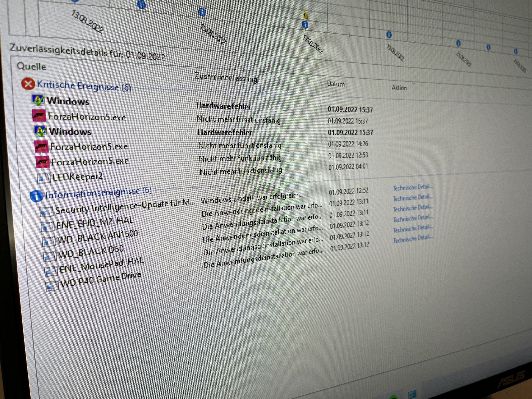Click the LEDKeeper2 program icon
Image resolution: width=532 pixels, height=399 pixels.
tap(44, 178)
